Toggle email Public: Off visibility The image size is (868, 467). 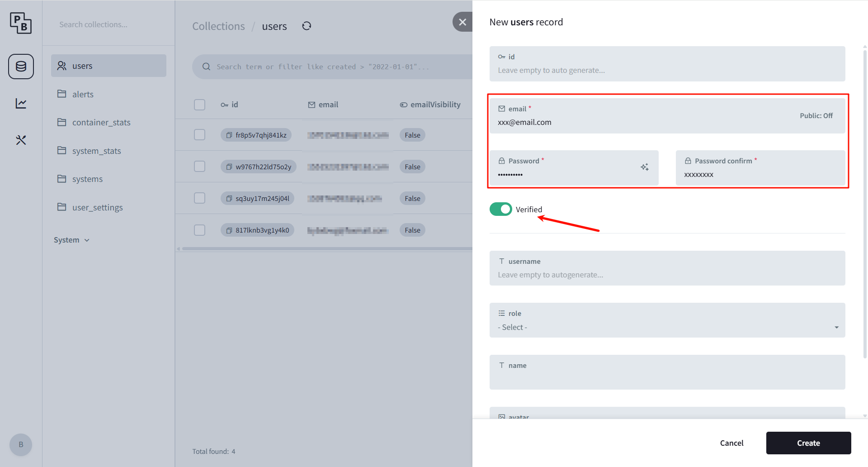click(816, 116)
